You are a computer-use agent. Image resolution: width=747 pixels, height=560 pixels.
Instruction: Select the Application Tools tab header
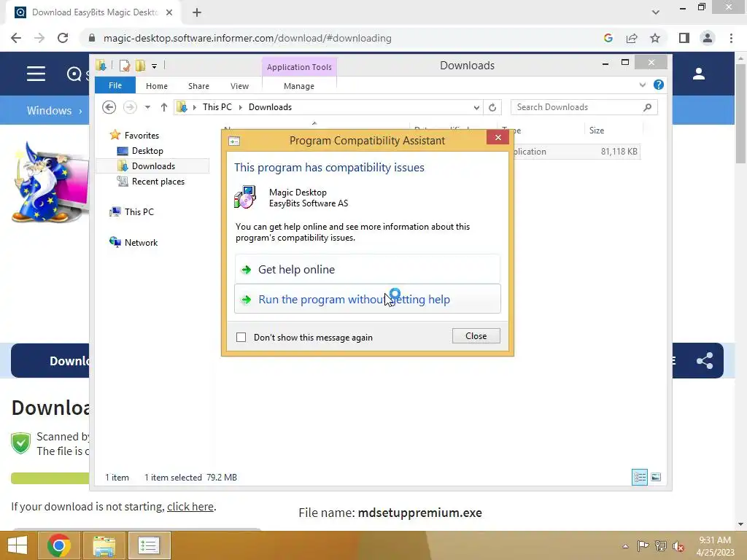[x=299, y=67]
